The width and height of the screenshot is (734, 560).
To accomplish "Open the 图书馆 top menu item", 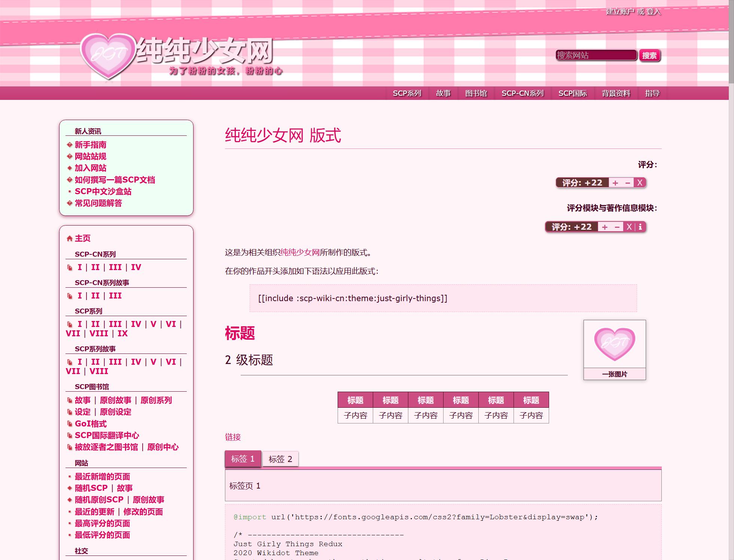I will click(476, 93).
